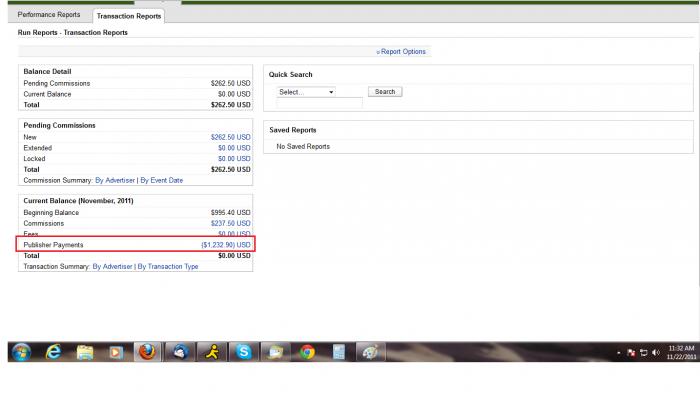
Task: Open the Locked $0.00 USD link
Action: click(x=234, y=158)
